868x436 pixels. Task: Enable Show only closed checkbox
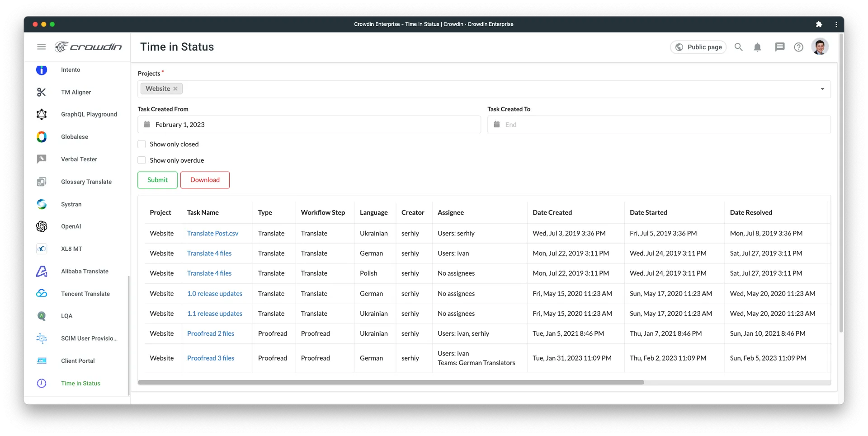tap(142, 144)
